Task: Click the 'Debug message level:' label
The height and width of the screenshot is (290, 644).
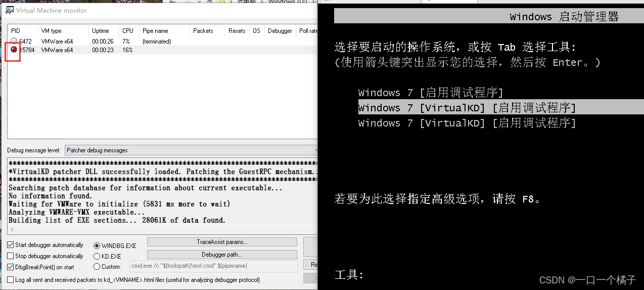Action: tap(34, 150)
